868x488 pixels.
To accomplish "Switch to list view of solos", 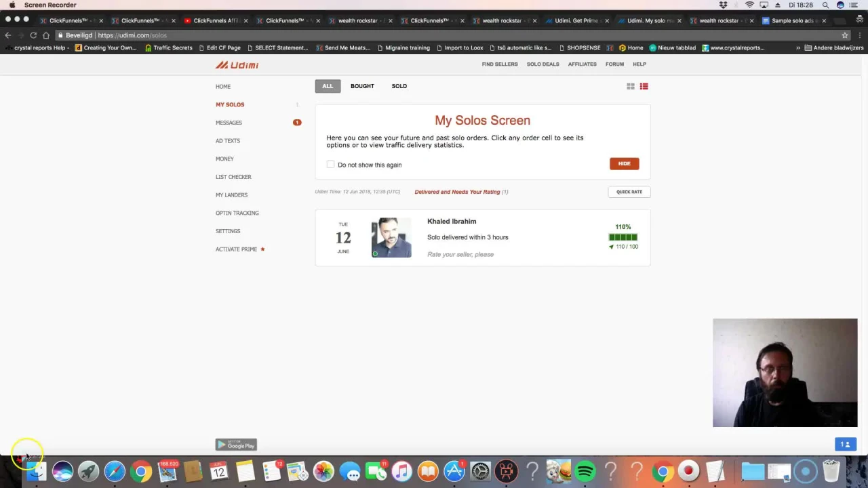I will pos(644,87).
